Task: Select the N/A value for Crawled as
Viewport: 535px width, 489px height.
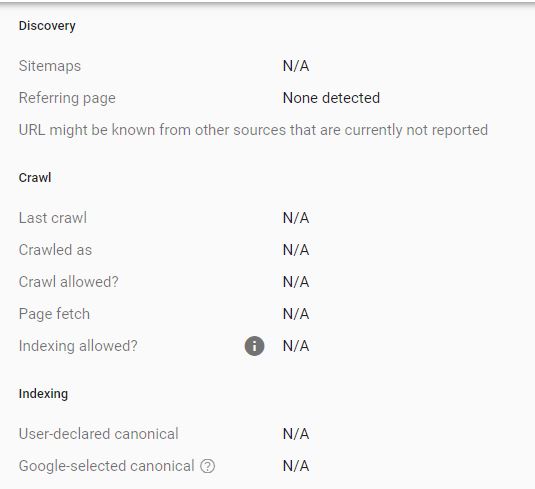Action: point(296,250)
